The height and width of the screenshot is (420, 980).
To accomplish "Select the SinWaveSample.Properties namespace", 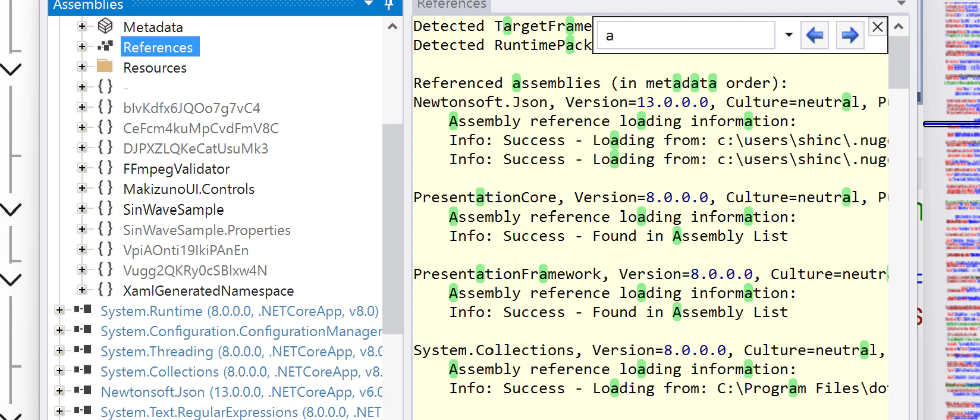I will coord(207,230).
